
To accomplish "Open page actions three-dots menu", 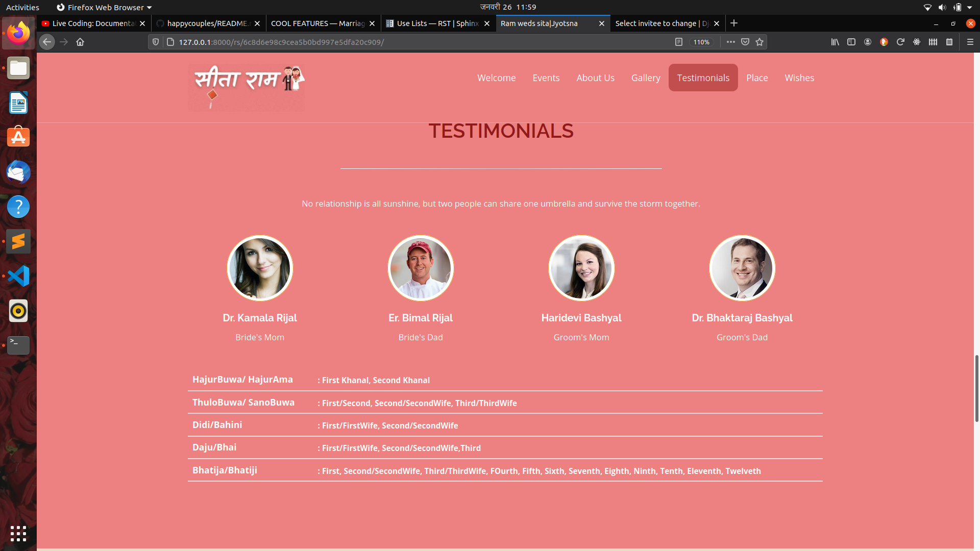I will [x=731, y=42].
